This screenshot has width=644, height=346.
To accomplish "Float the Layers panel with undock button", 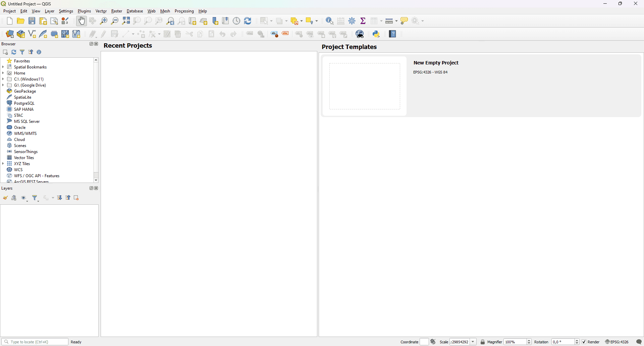I will tap(91, 188).
